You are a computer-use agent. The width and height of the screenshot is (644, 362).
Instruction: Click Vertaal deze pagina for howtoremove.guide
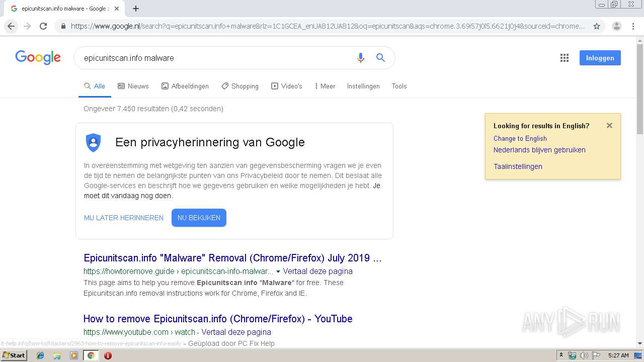(317, 271)
